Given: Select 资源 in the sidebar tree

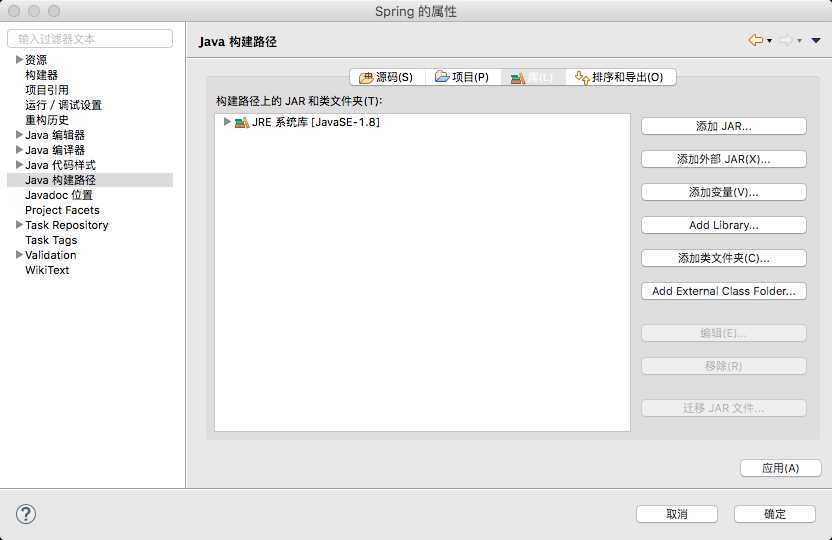Looking at the screenshot, I should tap(36, 60).
